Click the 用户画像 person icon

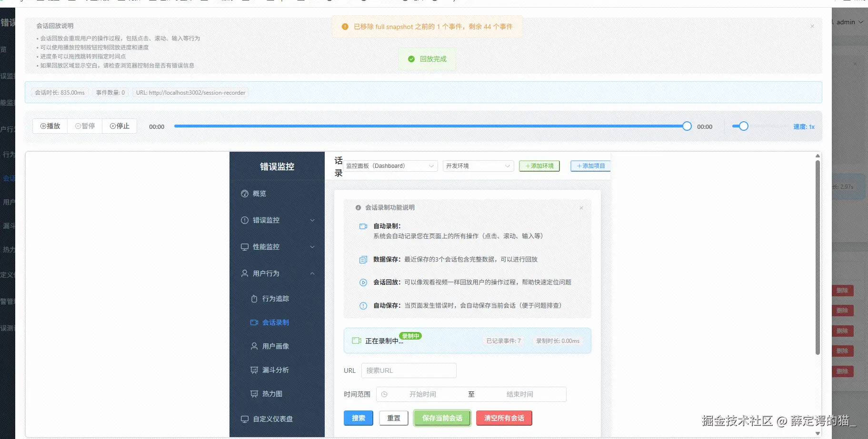click(x=254, y=346)
